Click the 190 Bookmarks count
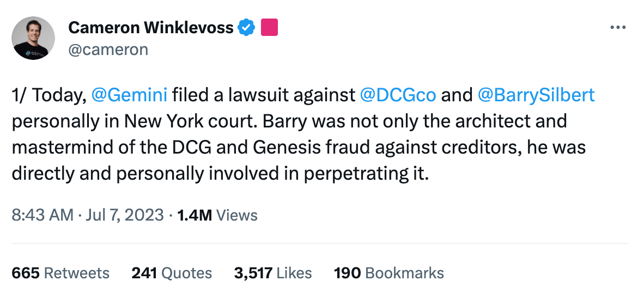Screen dimensions: 644x293 point(388,273)
